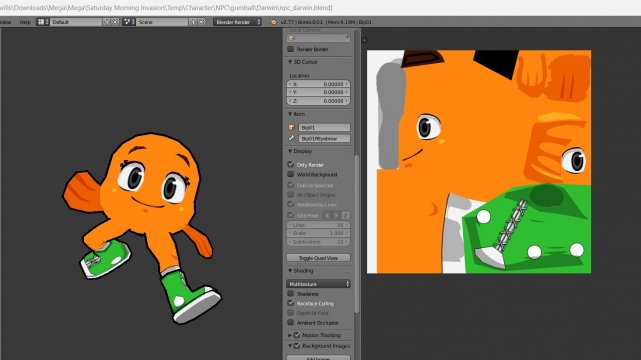This screenshot has width=641, height=360.
Task: Edit the Scene name field
Action: [162, 22]
